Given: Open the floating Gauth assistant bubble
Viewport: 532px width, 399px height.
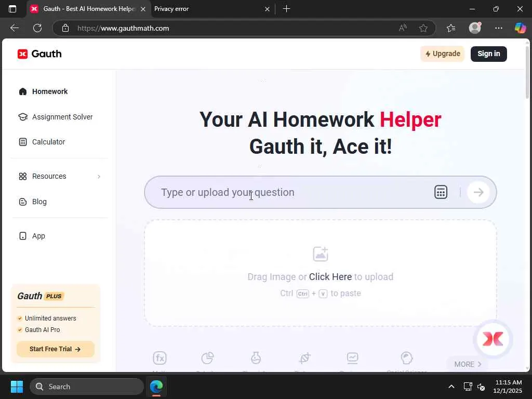Looking at the screenshot, I should [x=493, y=339].
